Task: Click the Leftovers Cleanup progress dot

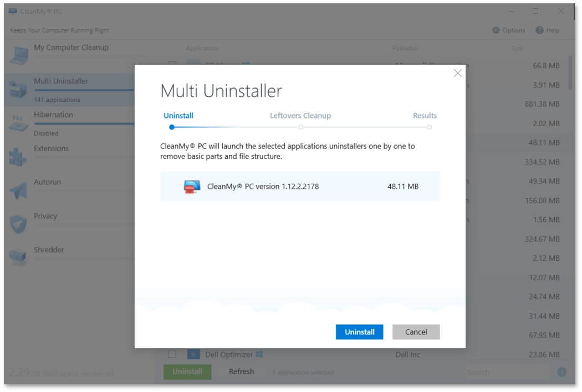Action: tap(300, 127)
